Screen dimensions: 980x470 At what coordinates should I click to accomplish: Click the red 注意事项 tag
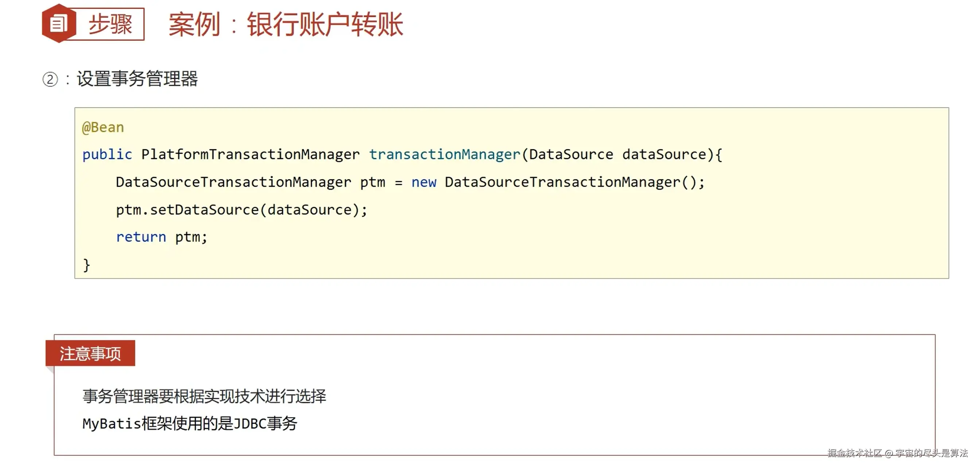pyautogui.click(x=90, y=353)
